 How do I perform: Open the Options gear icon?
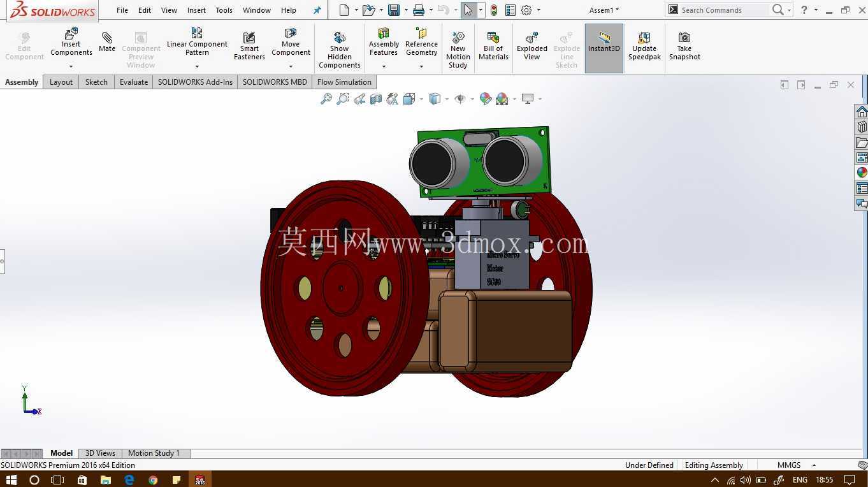pyautogui.click(x=526, y=10)
